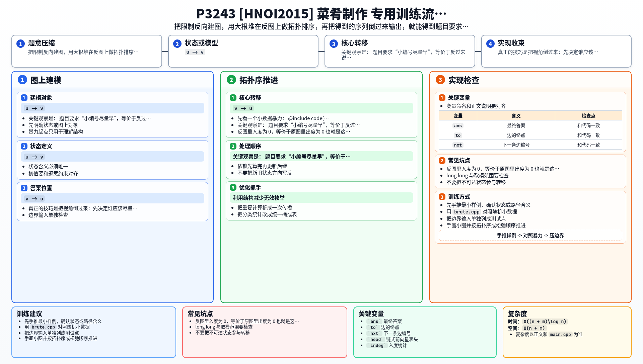This screenshot has width=643, height=364.
Task: Click the v → u chip under 答案位置
Action: [x=34, y=199]
